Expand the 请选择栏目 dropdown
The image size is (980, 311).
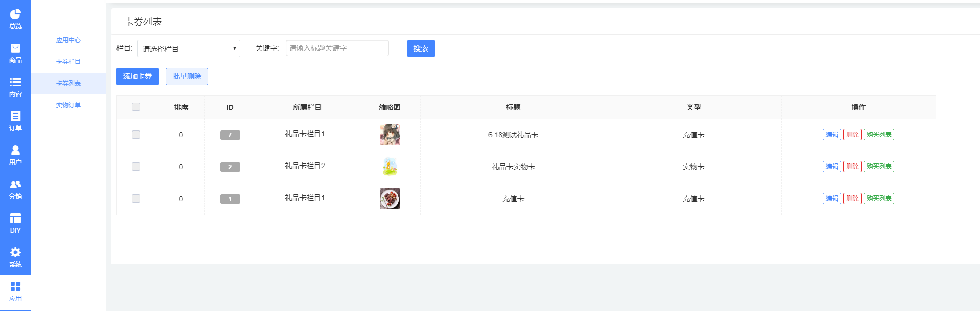click(x=189, y=48)
